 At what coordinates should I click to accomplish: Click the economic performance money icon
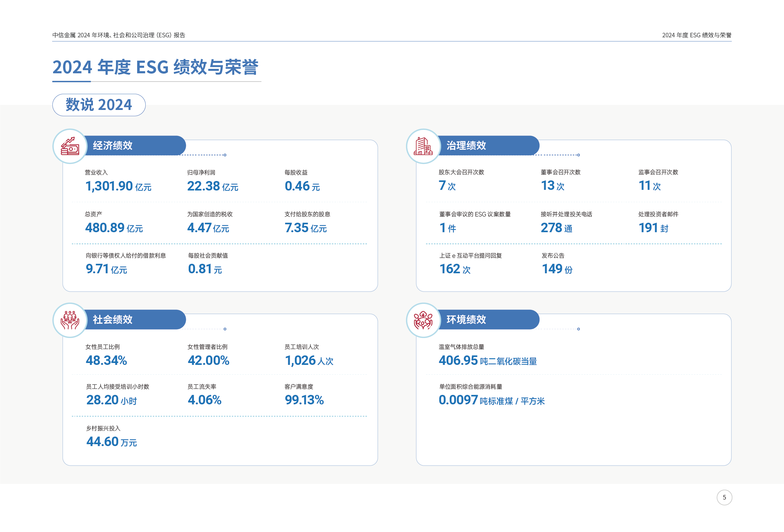tap(70, 146)
